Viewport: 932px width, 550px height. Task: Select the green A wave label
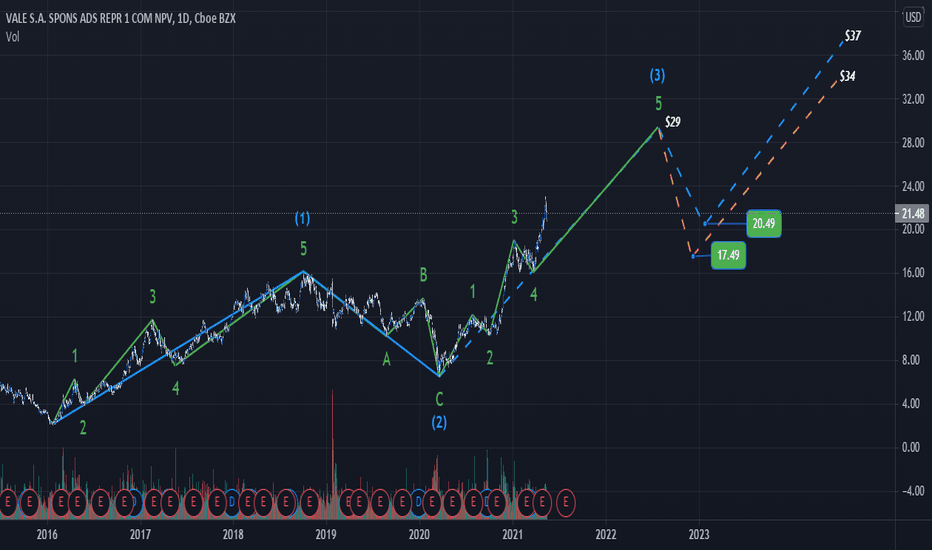pyautogui.click(x=386, y=359)
